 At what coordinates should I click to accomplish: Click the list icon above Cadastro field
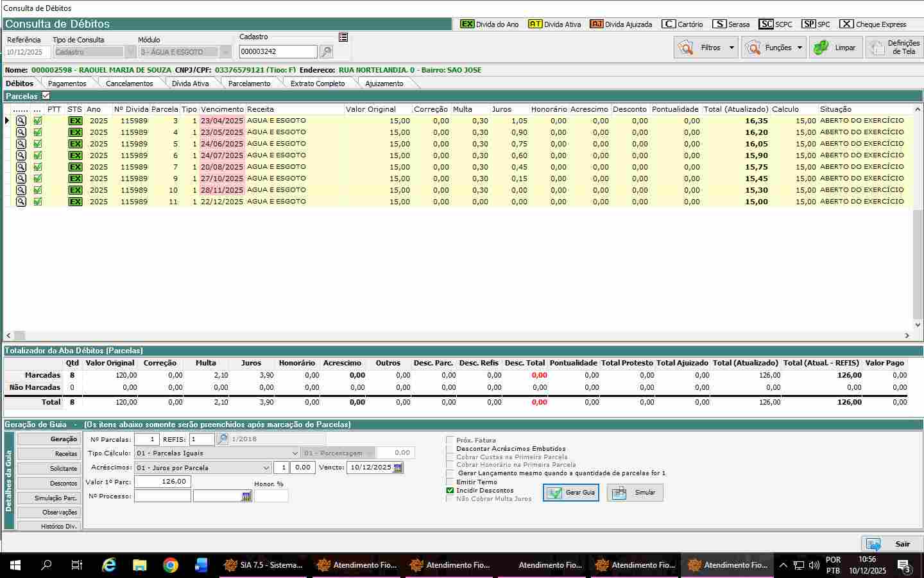(343, 37)
